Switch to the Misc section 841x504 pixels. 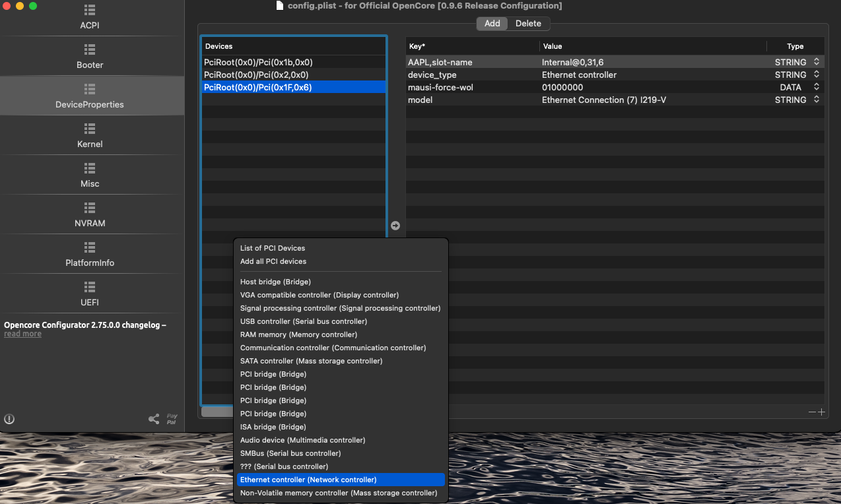click(x=90, y=175)
